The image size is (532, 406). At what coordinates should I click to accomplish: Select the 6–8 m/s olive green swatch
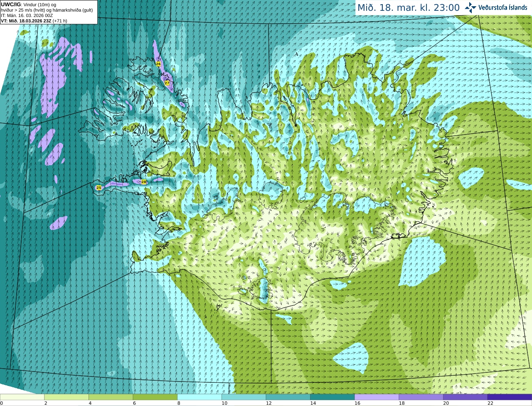[155, 397]
